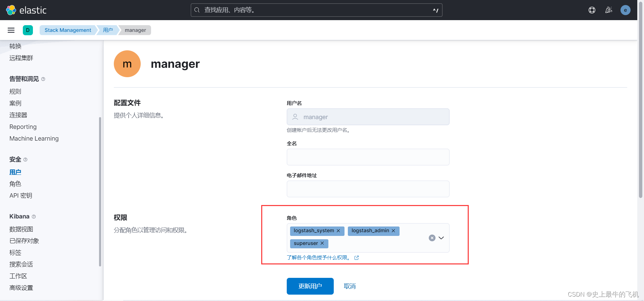644x301 pixels.
Task: Click the Elastic logo
Action: pos(26,10)
